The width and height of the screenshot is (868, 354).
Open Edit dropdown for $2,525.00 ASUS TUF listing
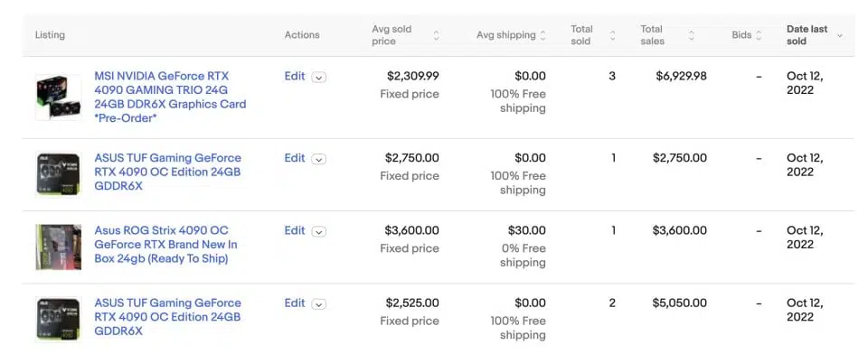pos(318,304)
